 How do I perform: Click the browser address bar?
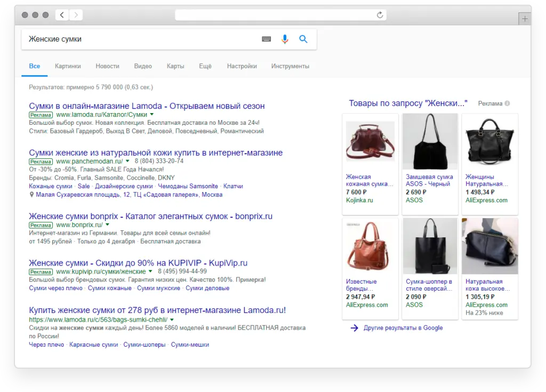280,15
